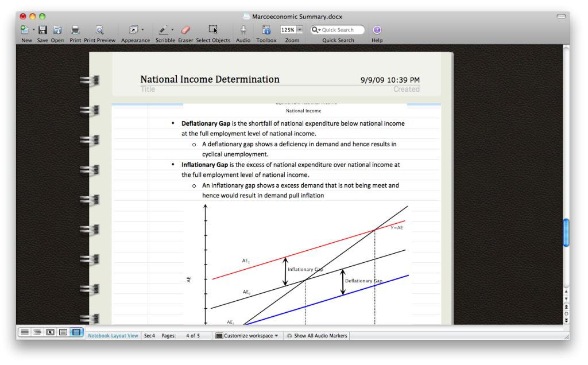Click the blue vertical scrollbar thumb

[x=566, y=232]
